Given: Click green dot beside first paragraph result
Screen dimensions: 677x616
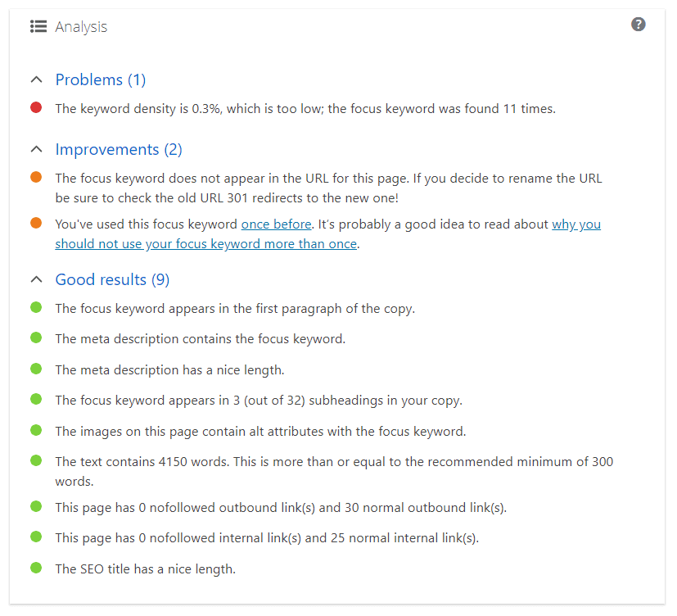Looking at the screenshot, I should click(x=36, y=307).
